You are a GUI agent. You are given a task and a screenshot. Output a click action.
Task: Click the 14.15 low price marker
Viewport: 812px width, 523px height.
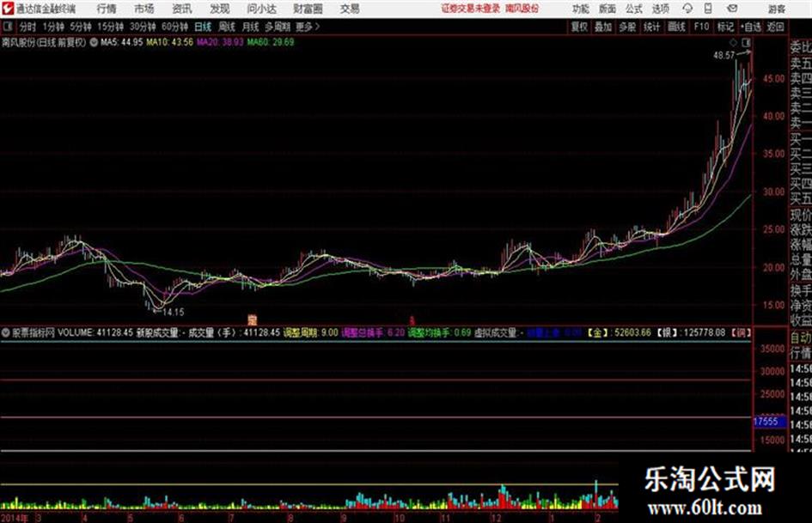click(x=174, y=313)
